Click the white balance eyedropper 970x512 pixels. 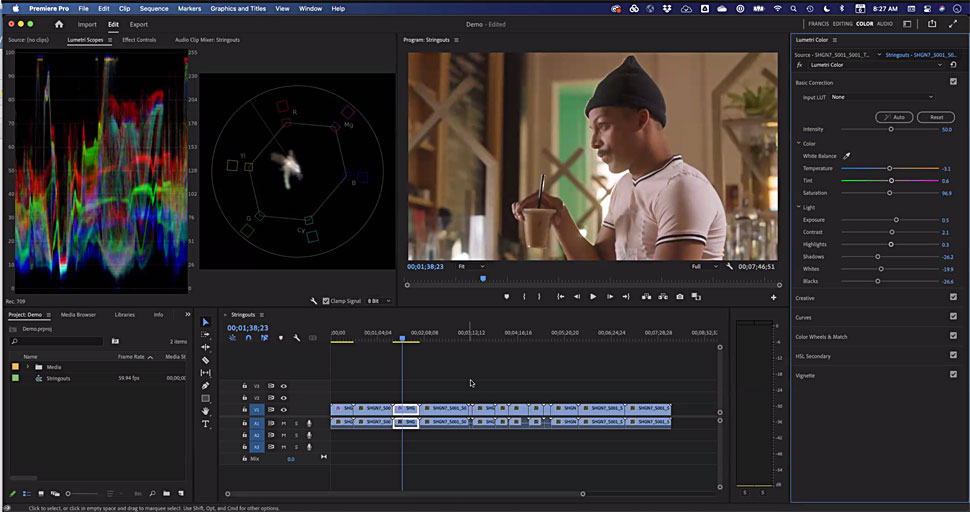(846, 156)
